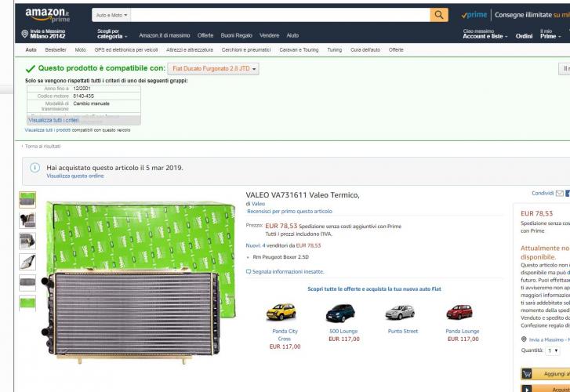
Task: Click the Amazon.it Prime logo
Action: [48, 15]
